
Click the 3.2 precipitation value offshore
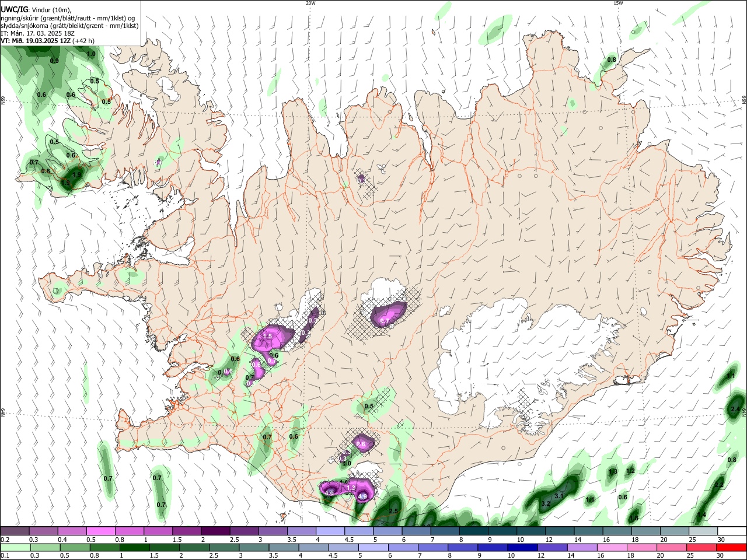click(546, 503)
